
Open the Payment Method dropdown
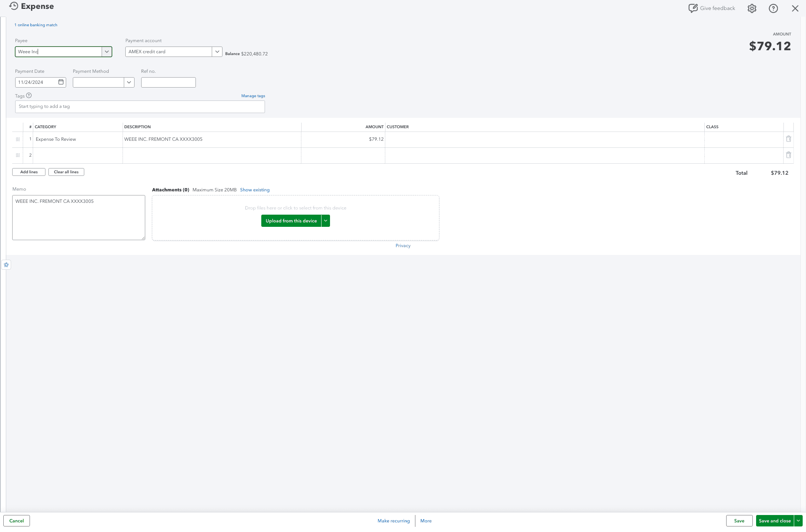(x=129, y=82)
